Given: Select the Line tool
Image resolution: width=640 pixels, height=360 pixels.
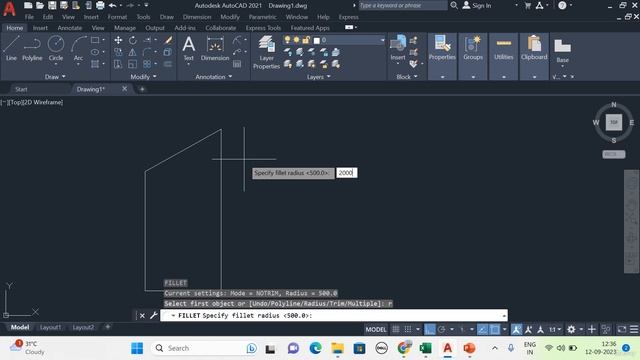Looking at the screenshot, I should pos(11,48).
